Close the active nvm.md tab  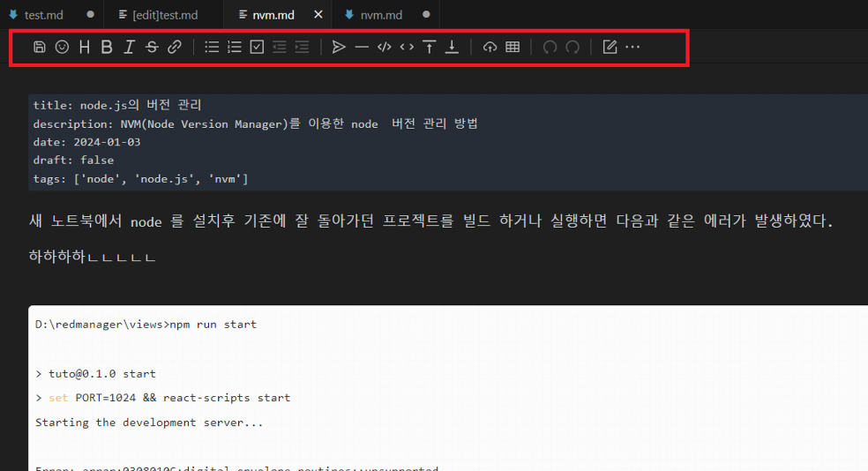318,15
